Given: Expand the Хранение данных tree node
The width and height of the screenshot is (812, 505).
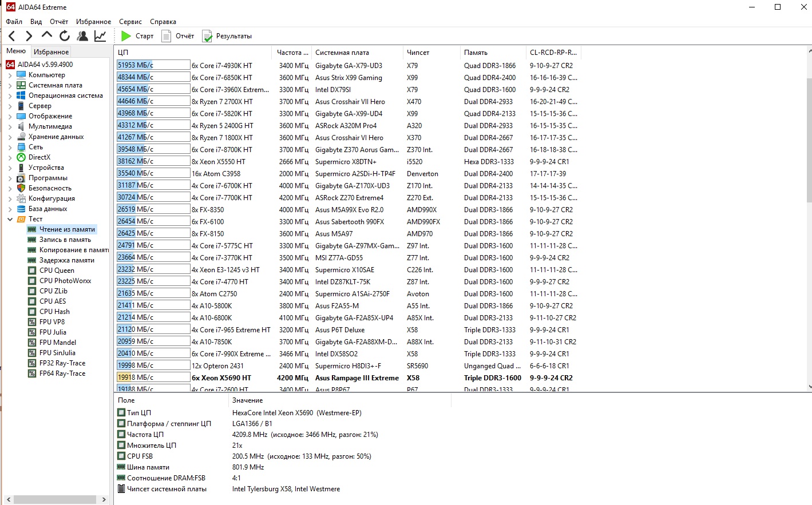Looking at the screenshot, I should pos(10,137).
